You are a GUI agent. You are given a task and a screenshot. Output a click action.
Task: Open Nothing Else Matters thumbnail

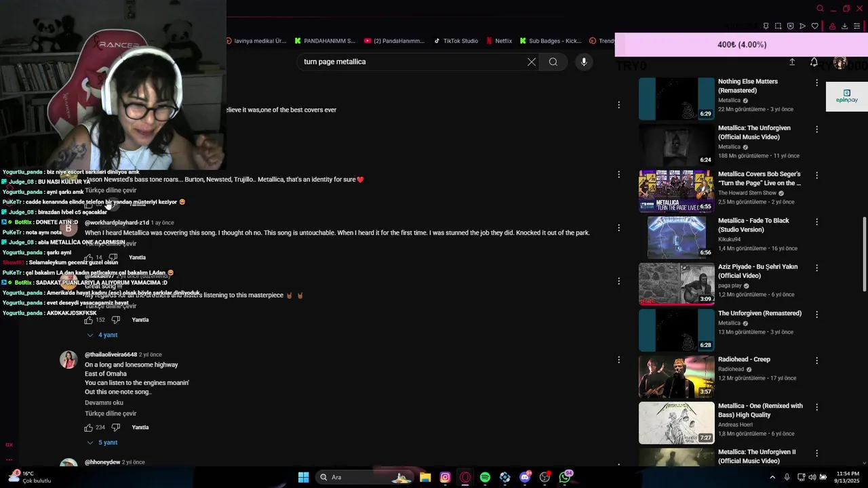677,99
